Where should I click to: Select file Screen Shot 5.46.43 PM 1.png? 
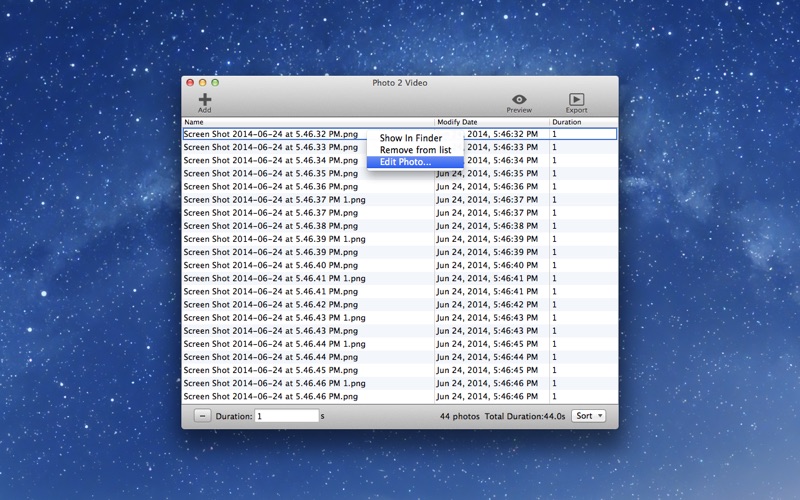274,318
